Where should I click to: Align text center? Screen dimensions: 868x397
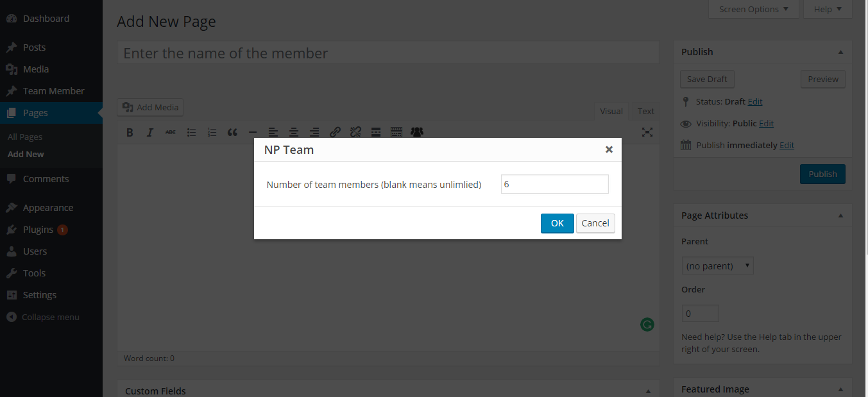pos(294,132)
